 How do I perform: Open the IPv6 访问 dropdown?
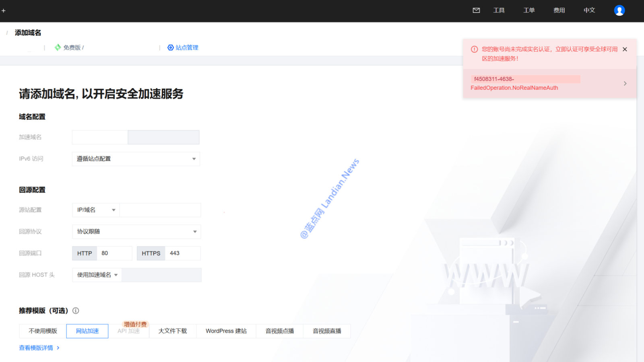coord(136,159)
